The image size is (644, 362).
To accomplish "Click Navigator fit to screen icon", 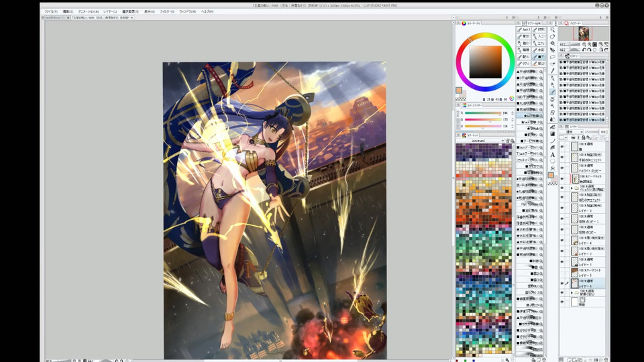I will (x=595, y=44).
